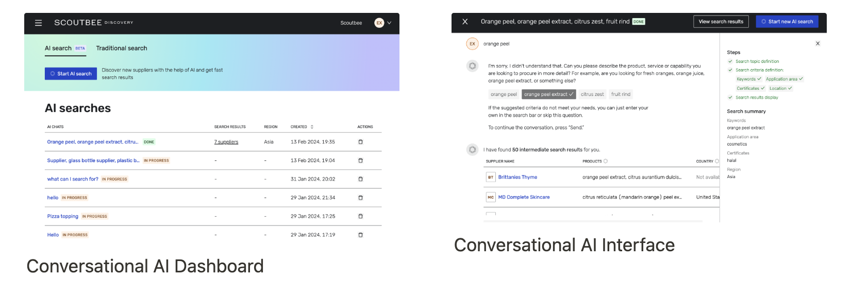Switch to the Traditional search tab
Image resolution: width=868 pixels, height=292 pixels.
click(122, 48)
